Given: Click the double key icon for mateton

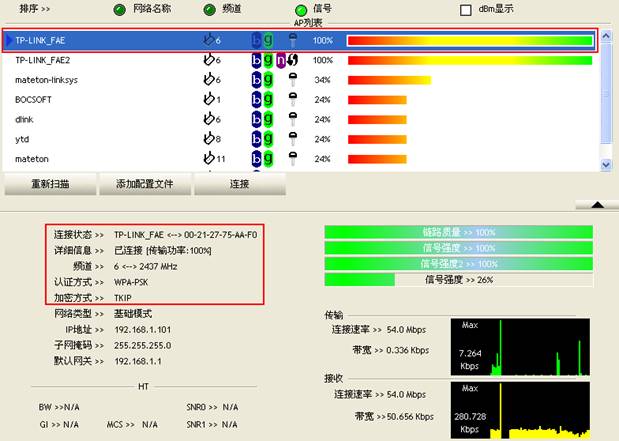Looking at the screenshot, I should click(x=293, y=159).
